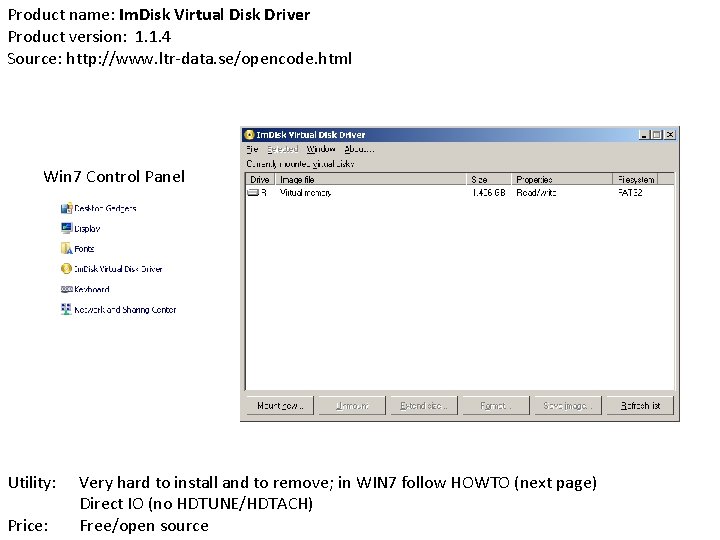Image resolution: width=720 pixels, height=540 pixels.
Task: Open Desktop Gadgets icon in Control Panel
Action: coord(67,208)
